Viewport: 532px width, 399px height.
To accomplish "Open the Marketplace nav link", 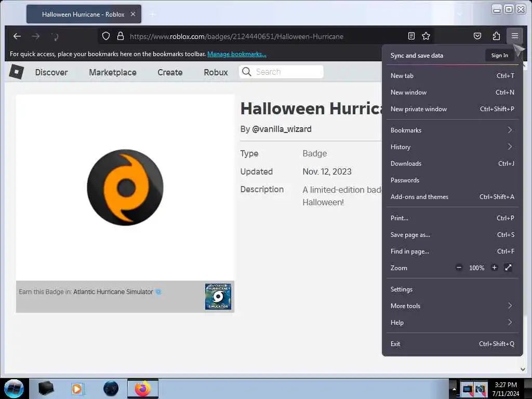I will 113,72.
